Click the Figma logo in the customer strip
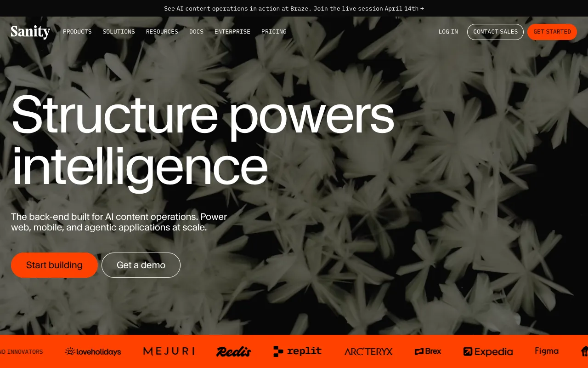 [547, 351]
